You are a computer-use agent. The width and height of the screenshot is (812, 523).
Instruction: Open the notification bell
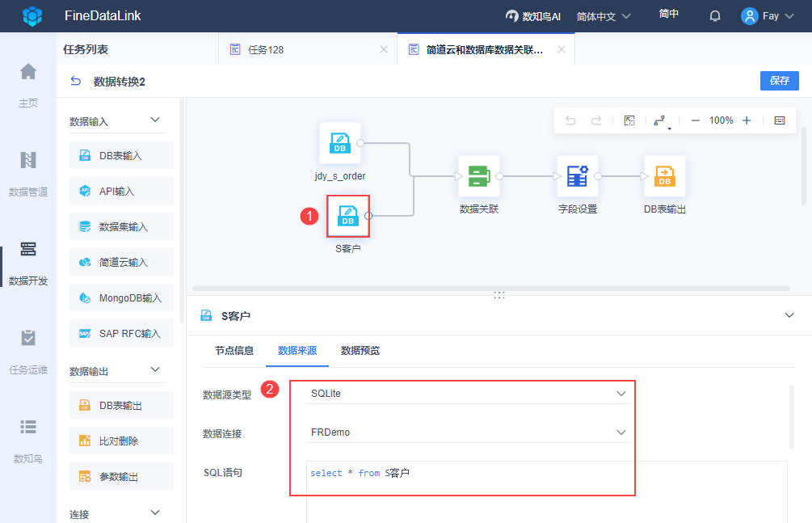pyautogui.click(x=715, y=16)
